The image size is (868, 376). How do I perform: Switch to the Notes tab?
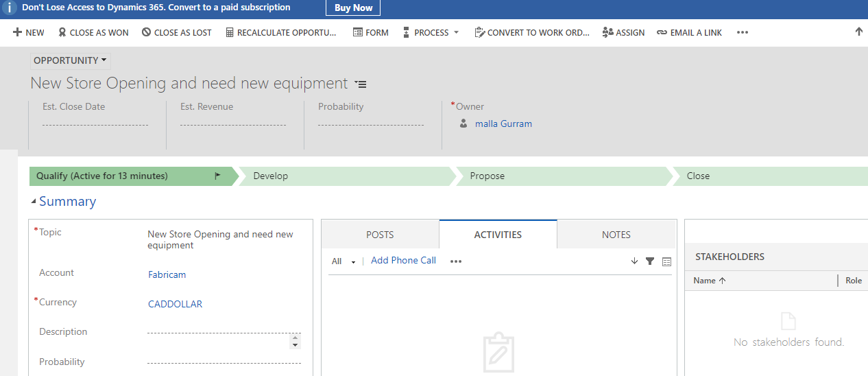(616, 235)
